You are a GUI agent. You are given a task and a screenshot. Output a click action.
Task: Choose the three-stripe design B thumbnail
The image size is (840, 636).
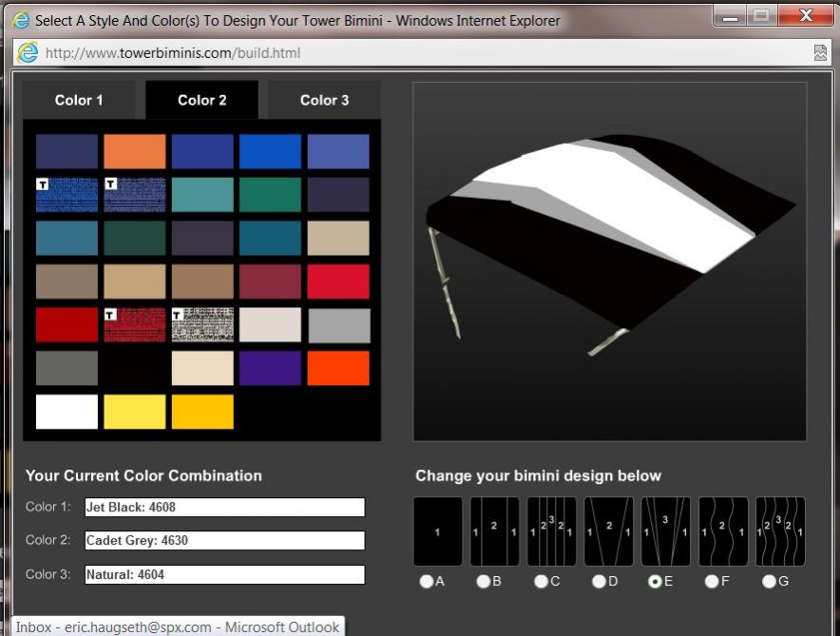495,531
